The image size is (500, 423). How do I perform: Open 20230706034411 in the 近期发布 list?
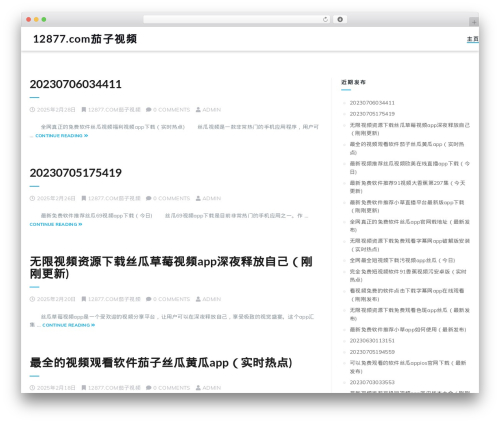[x=372, y=103]
